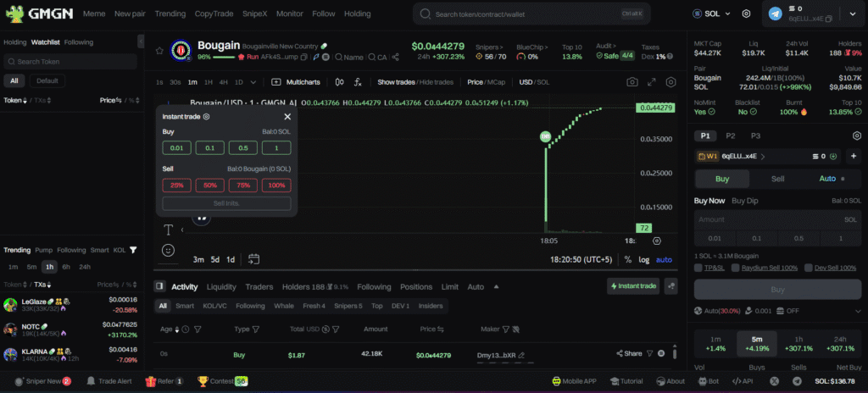Toggle auto scale on the chart
Viewport: 868px width, 393px height.
coord(664,260)
